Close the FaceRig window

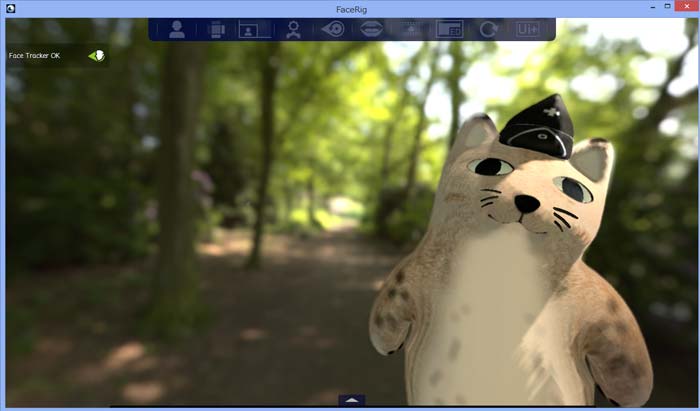tap(687, 6)
